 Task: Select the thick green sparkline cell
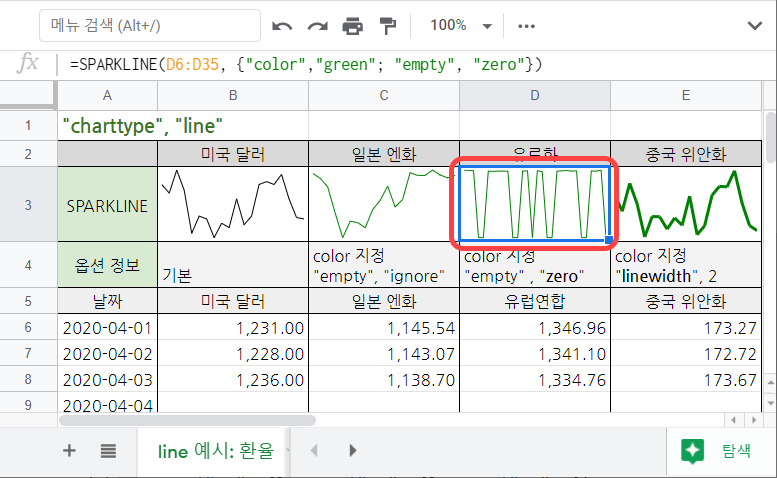(685, 204)
